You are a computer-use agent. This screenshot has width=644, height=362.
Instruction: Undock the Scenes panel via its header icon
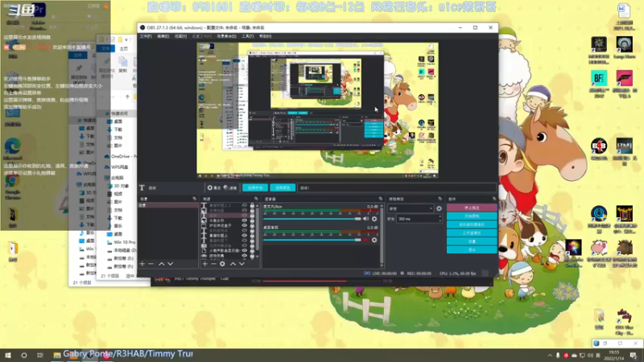[194, 199]
